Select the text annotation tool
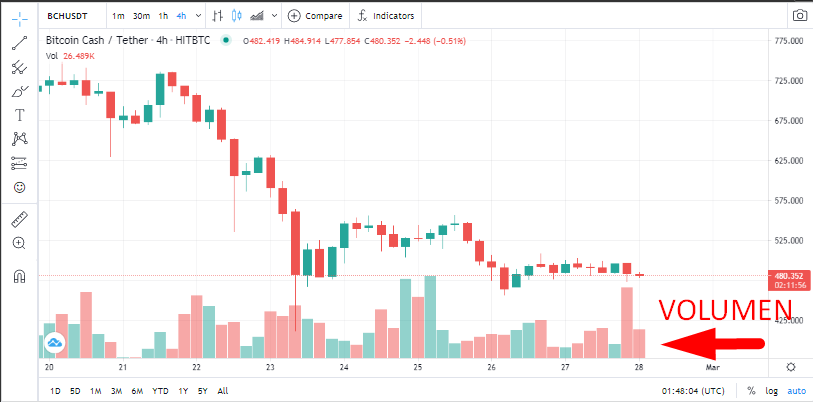This screenshot has width=813, height=402. [x=20, y=115]
